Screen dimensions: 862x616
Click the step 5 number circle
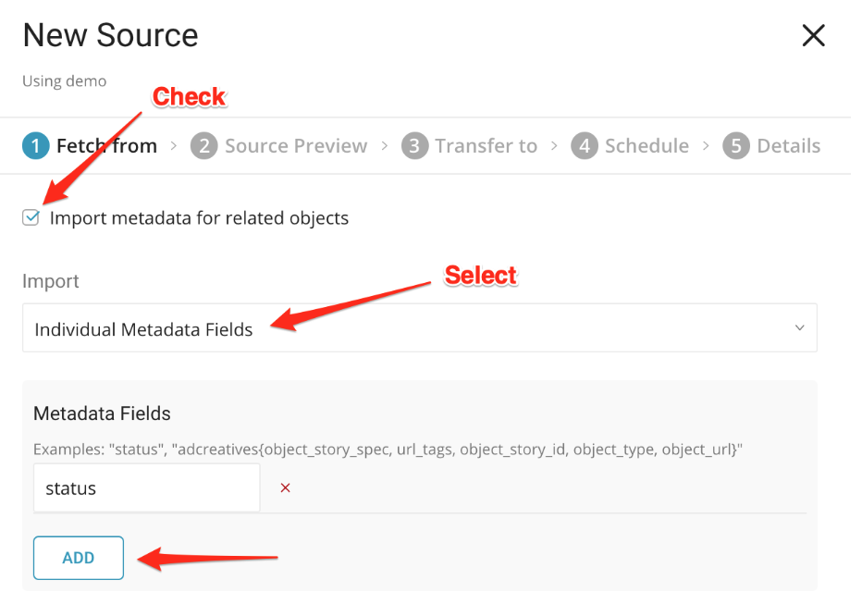point(735,146)
